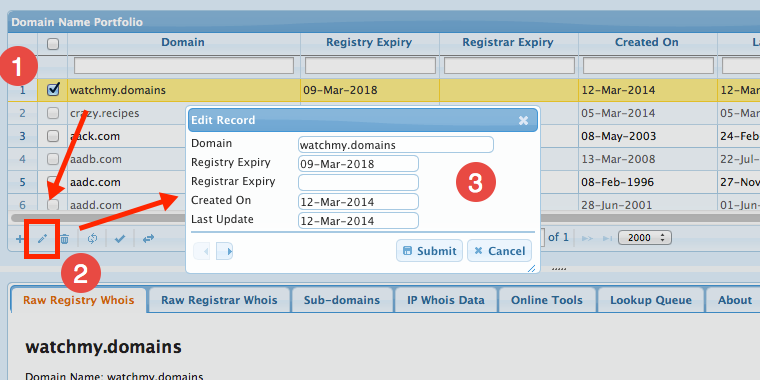Click the checkmark icon in the grid toolbar
Image resolution: width=760 pixels, height=380 pixels.
[120, 238]
